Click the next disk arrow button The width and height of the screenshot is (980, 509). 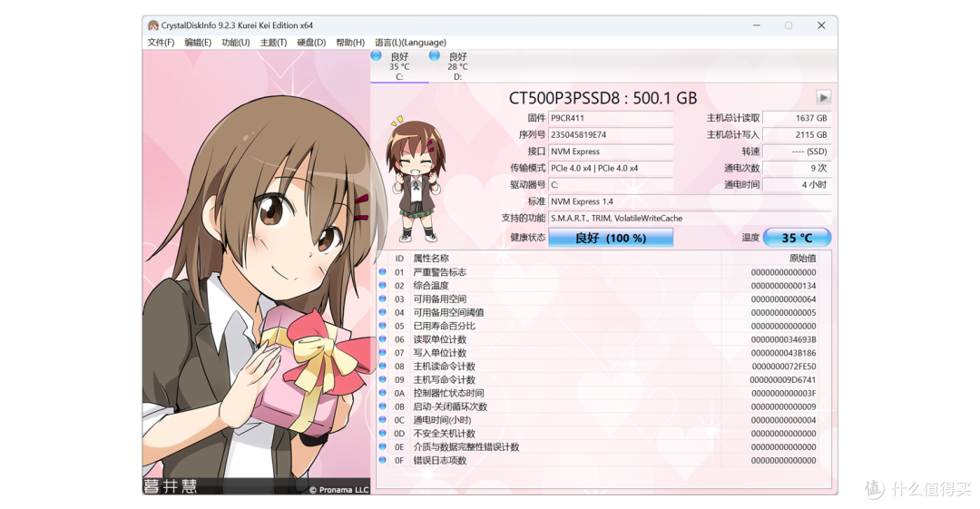823,98
